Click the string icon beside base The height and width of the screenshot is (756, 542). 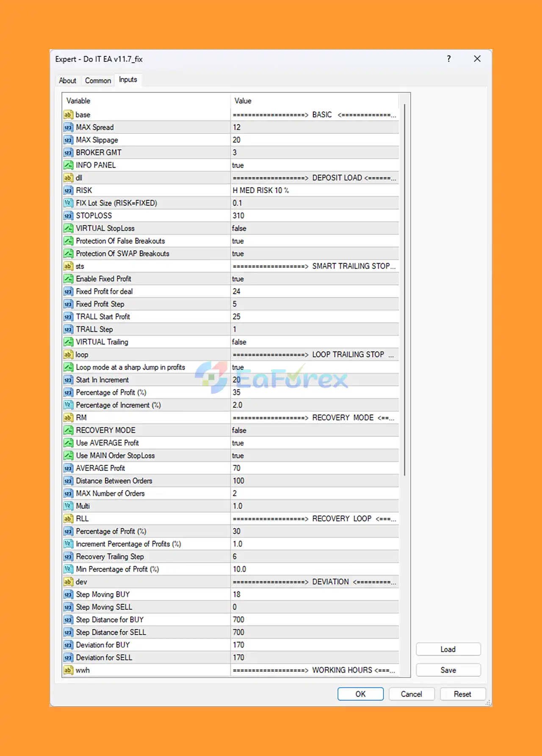pos(68,115)
